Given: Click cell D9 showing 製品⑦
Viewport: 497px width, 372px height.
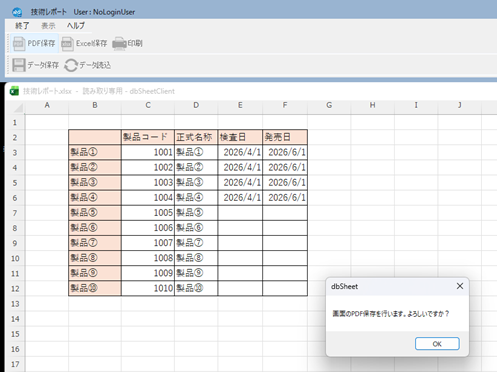Looking at the screenshot, I should pyautogui.click(x=196, y=243).
